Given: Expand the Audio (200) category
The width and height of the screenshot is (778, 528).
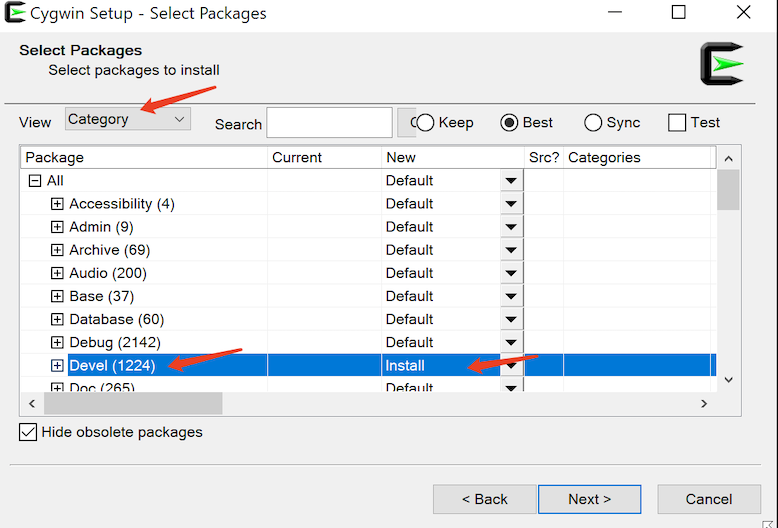Looking at the screenshot, I should pyautogui.click(x=57, y=273).
